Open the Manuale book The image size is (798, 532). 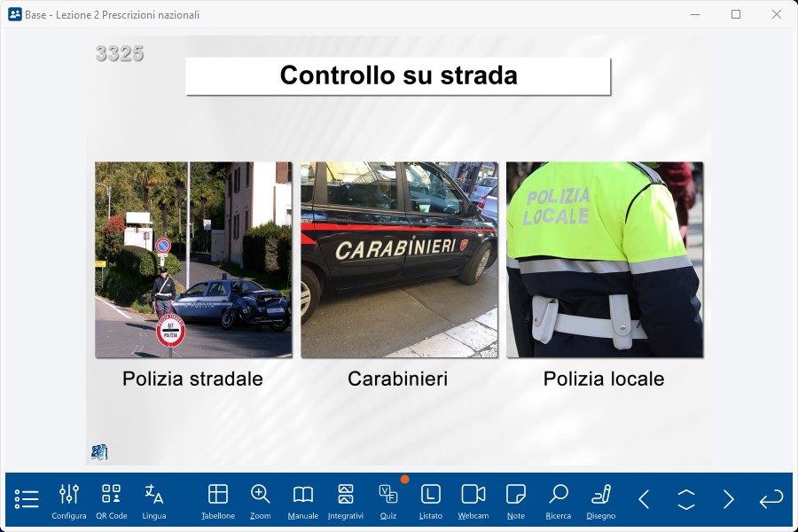click(303, 501)
